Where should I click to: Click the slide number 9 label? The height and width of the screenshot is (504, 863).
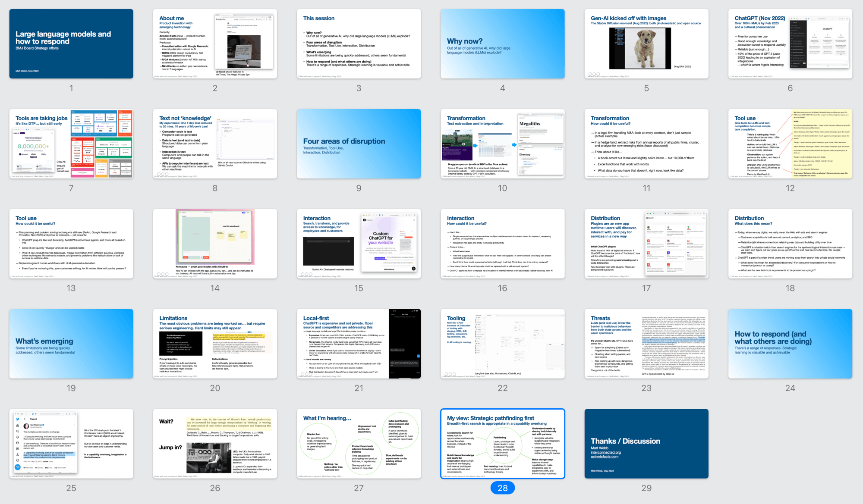point(359,188)
